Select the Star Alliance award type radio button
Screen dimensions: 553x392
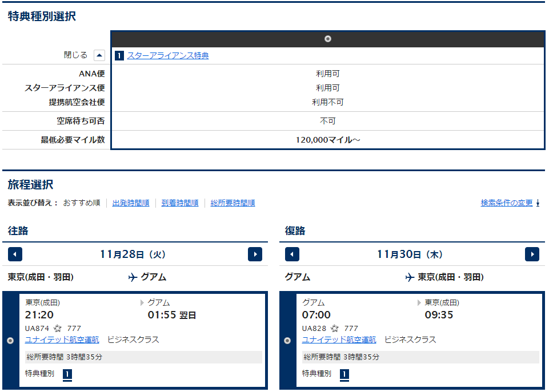pos(328,39)
